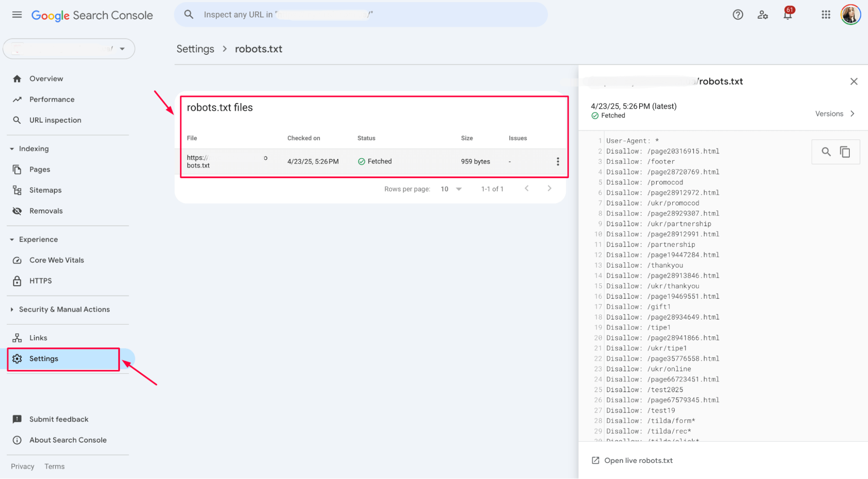Screen dimensions: 868x479
Task: Click the User-Agent: * line
Action: coord(633,141)
